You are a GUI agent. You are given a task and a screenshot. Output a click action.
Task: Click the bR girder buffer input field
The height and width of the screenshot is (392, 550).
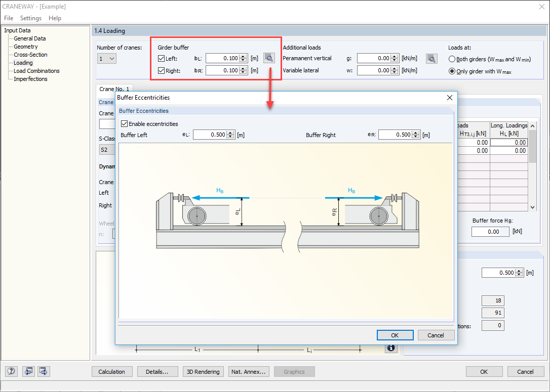point(222,70)
